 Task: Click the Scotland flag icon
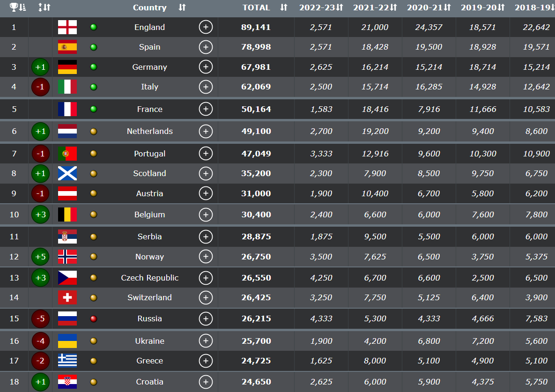[67, 173]
